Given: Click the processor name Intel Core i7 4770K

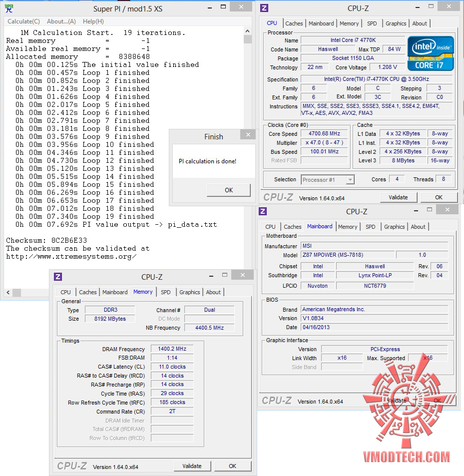Looking at the screenshot, I should [x=353, y=40].
